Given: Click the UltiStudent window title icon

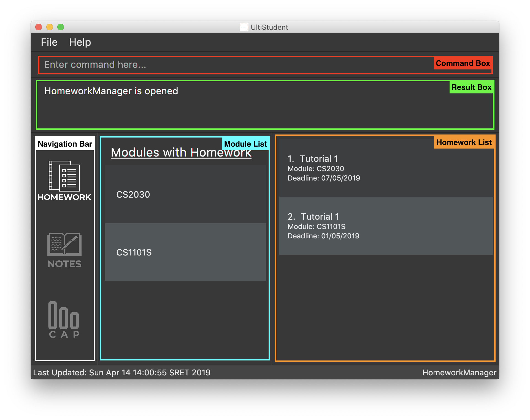Looking at the screenshot, I should point(244,27).
